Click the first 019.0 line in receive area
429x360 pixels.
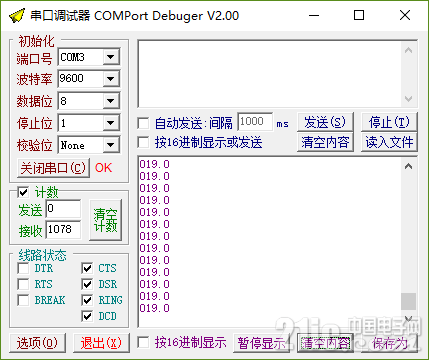tap(155, 164)
